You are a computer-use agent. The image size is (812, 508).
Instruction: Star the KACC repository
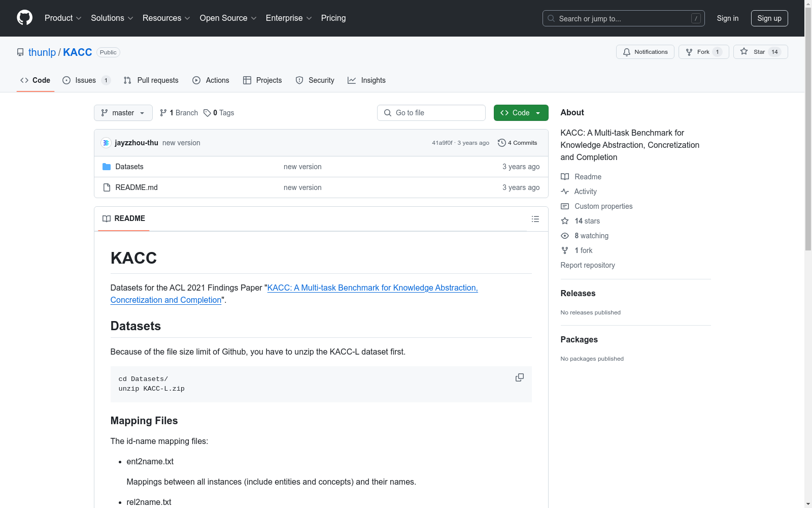(760, 52)
